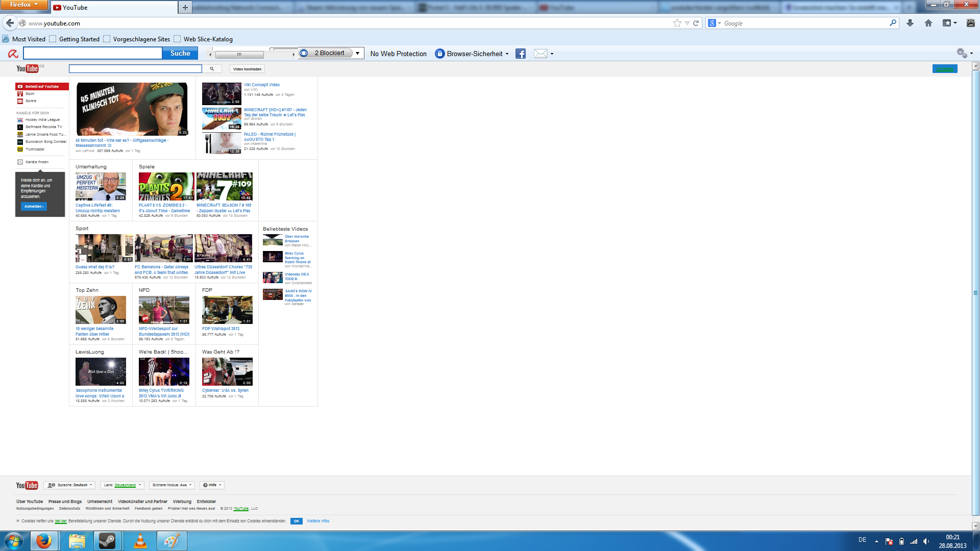Viewport: 980px width, 551px height.
Task: Click the page vertical scrollbar down arrow
Action: click(x=975, y=526)
